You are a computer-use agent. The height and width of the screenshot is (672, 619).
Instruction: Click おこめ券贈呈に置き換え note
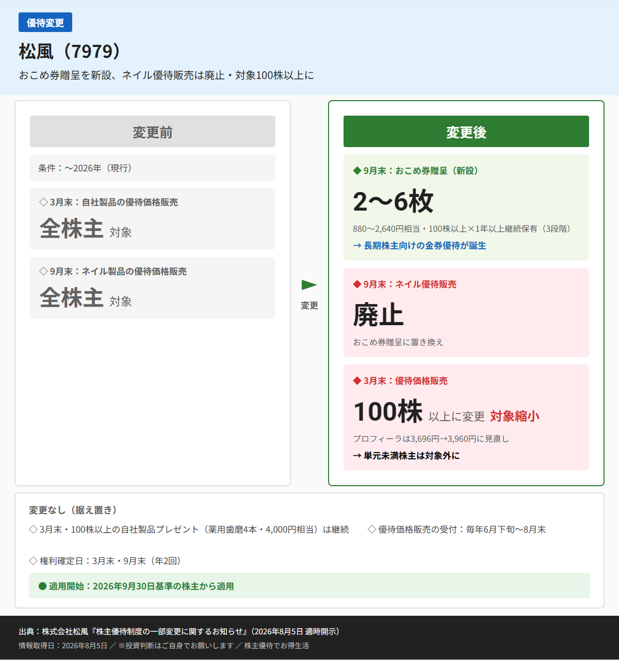point(398,342)
